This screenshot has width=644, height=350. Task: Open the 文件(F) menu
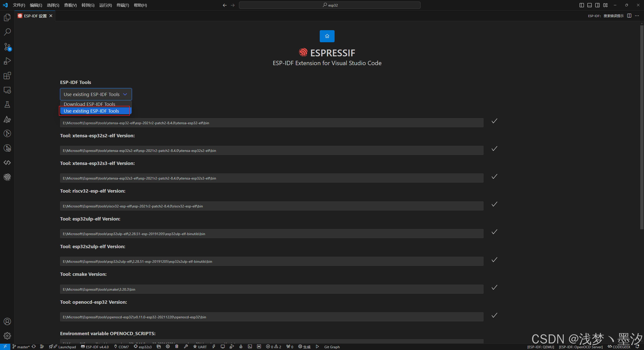pos(19,5)
